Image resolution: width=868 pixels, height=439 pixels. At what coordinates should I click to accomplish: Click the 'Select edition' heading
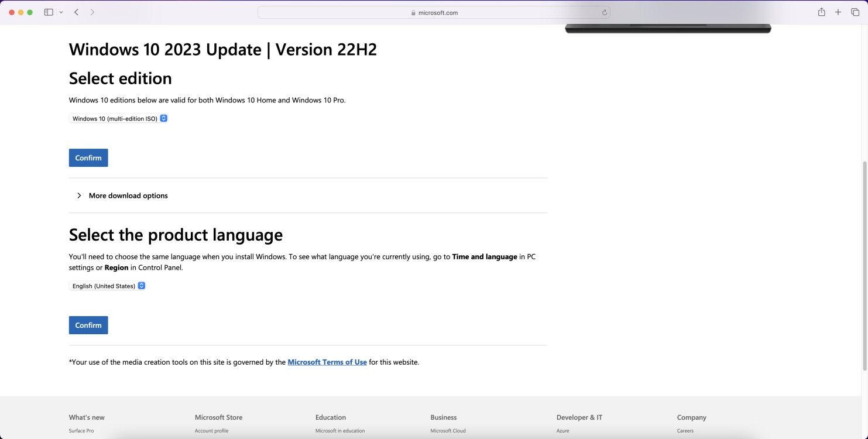(121, 78)
